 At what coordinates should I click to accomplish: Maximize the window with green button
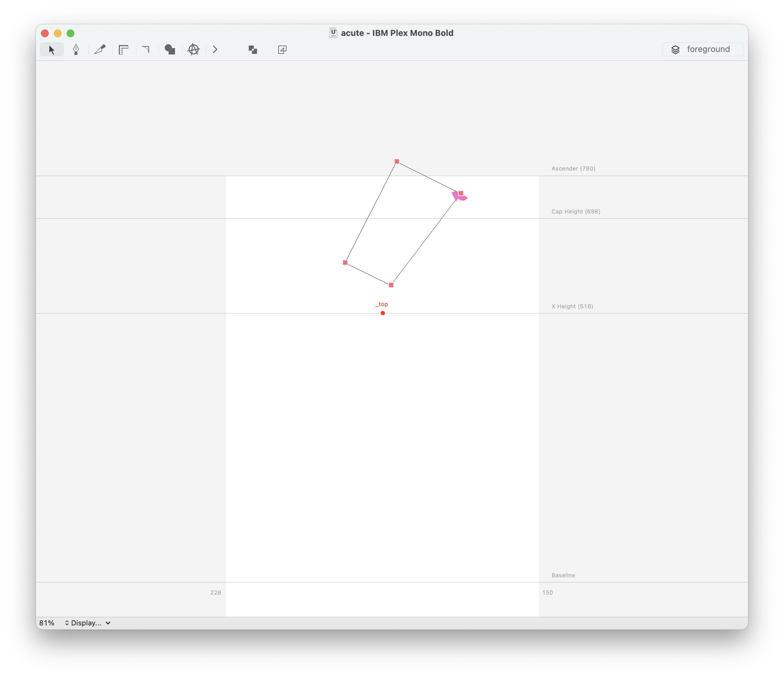pyautogui.click(x=71, y=33)
